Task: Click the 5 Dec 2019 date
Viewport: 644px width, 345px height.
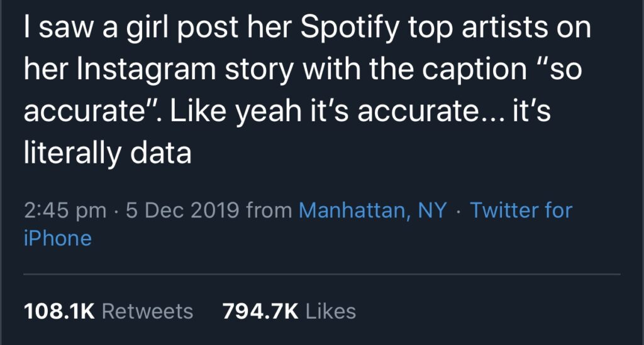Action: click(x=182, y=210)
